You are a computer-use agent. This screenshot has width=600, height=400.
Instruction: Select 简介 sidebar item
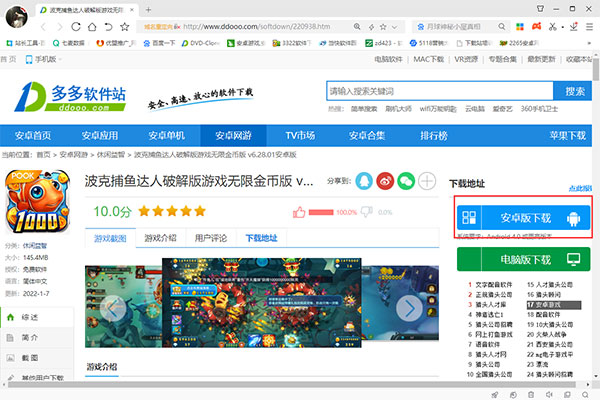[x=37, y=338]
